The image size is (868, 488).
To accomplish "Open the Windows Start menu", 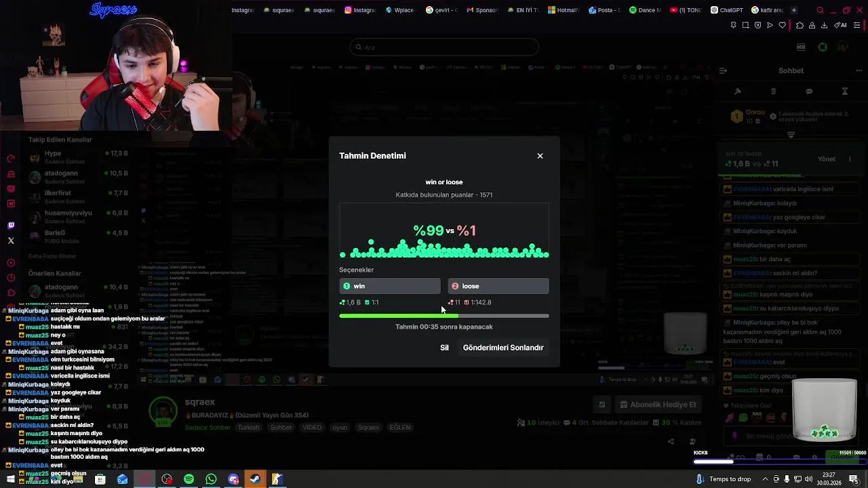I will pos(10,479).
